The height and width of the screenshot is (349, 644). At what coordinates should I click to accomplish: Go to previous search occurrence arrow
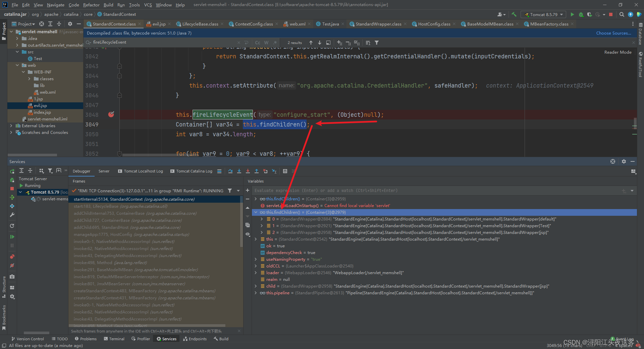[x=311, y=43]
